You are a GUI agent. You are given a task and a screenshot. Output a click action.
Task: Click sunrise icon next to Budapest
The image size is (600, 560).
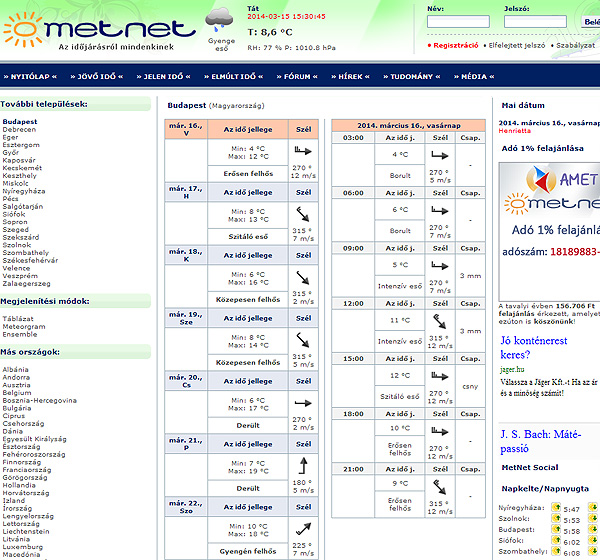coord(556,529)
